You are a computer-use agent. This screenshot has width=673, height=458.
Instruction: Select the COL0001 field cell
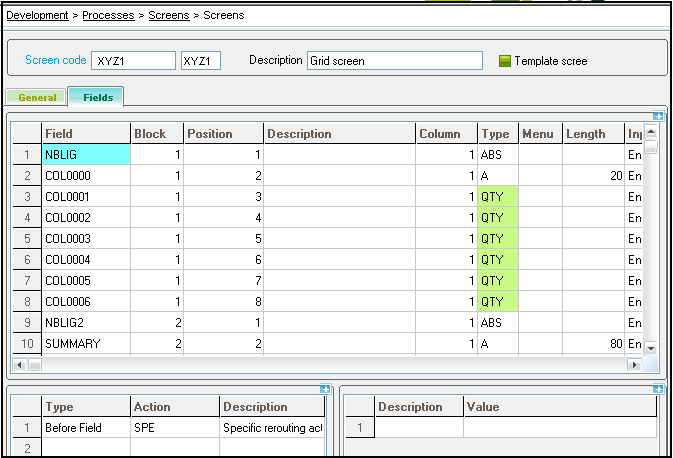point(86,197)
